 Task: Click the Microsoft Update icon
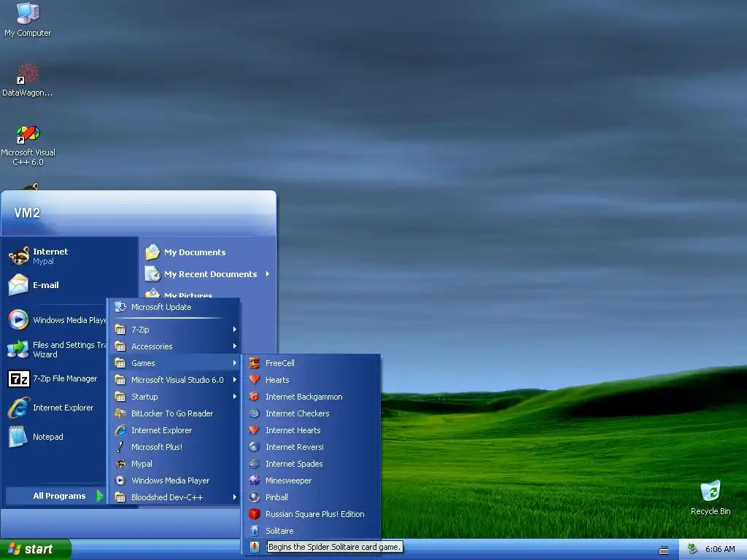point(120,307)
